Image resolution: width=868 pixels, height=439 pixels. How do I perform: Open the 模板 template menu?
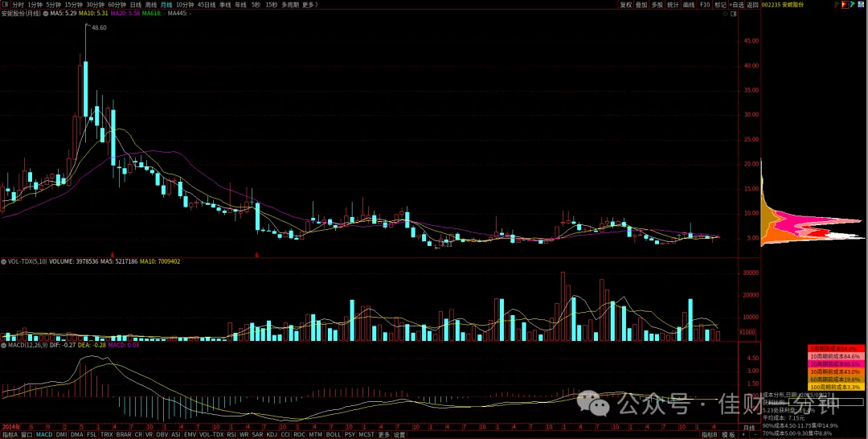[728, 434]
